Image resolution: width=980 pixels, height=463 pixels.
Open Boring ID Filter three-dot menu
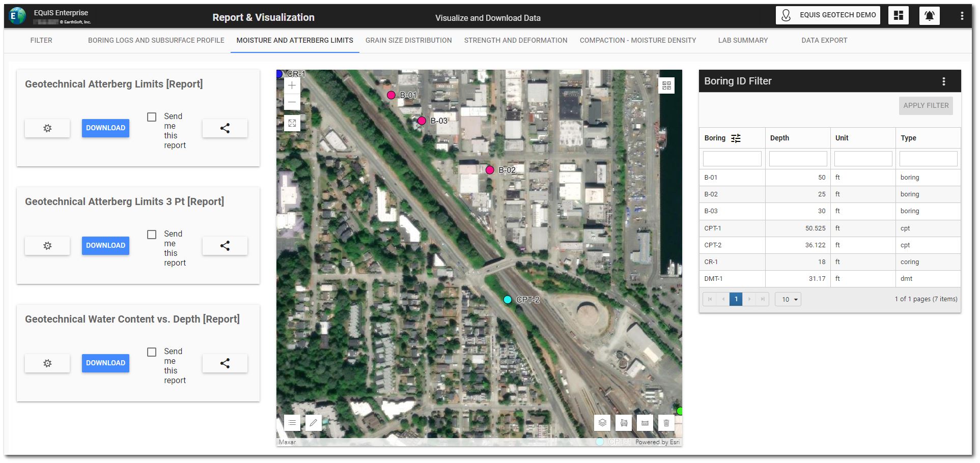pyautogui.click(x=943, y=81)
